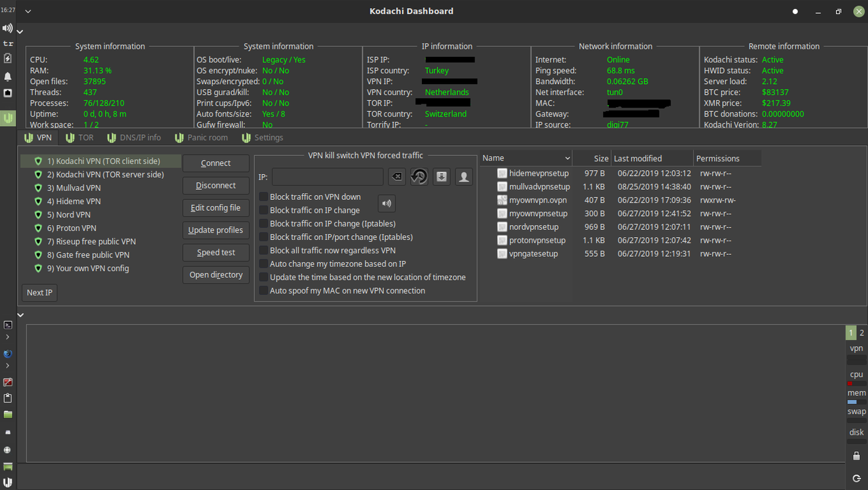Image resolution: width=868 pixels, height=490 pixels.
Task: Click Edit config file button
Action: (216, 208)
